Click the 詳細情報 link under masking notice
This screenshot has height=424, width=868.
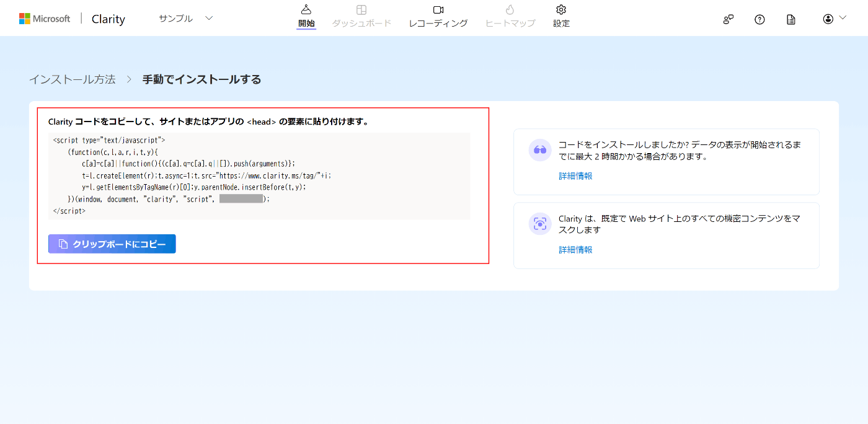(575, 250)
